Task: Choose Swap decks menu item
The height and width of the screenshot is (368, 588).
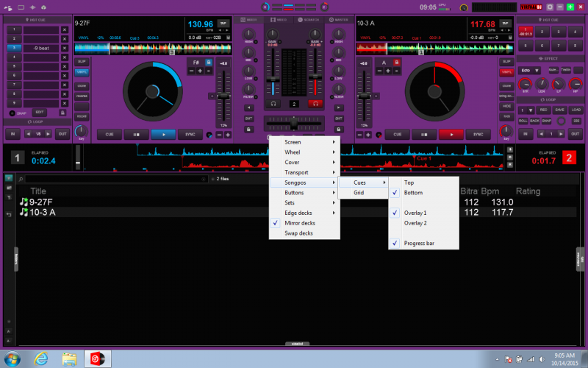Action: point(304,233)
